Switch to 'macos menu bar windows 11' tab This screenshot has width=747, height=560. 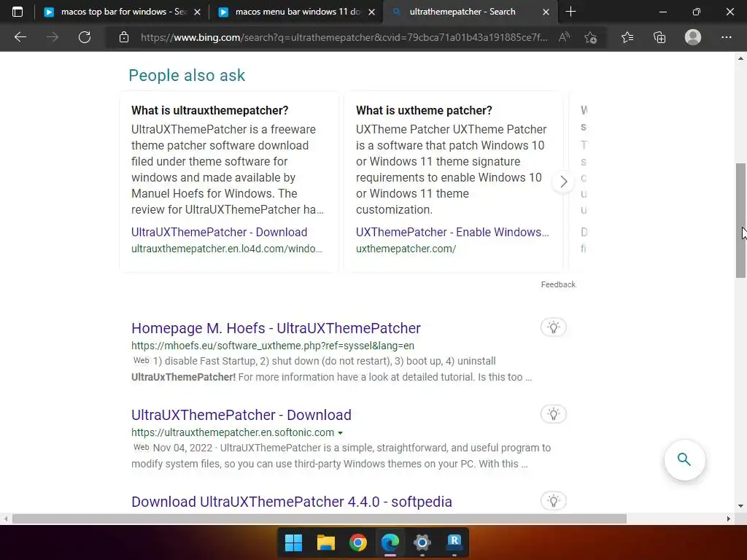(296, 12)
